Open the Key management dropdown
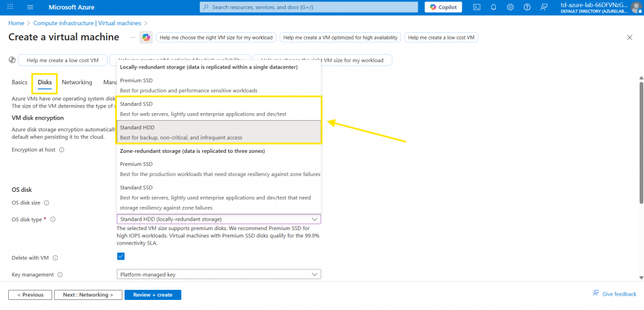644x310 pixels. point(219,274)
